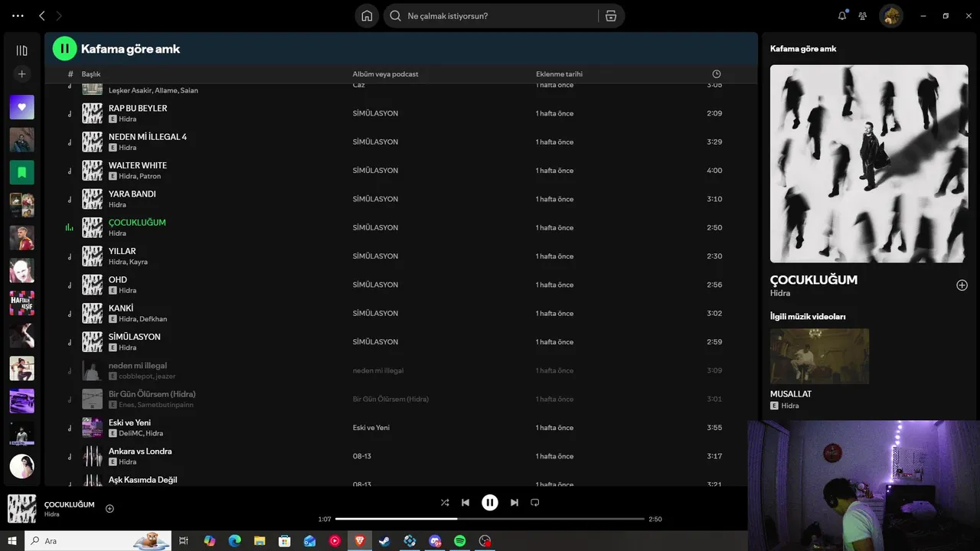Open Discord from the taskbar
This screenshot has width=980, height=551.
(435, 541)
